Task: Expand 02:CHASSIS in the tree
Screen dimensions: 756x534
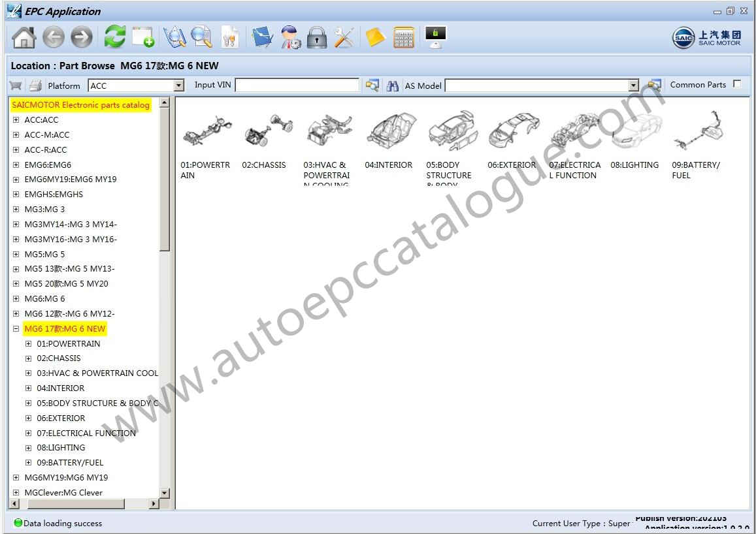Action: pos(29,358)
